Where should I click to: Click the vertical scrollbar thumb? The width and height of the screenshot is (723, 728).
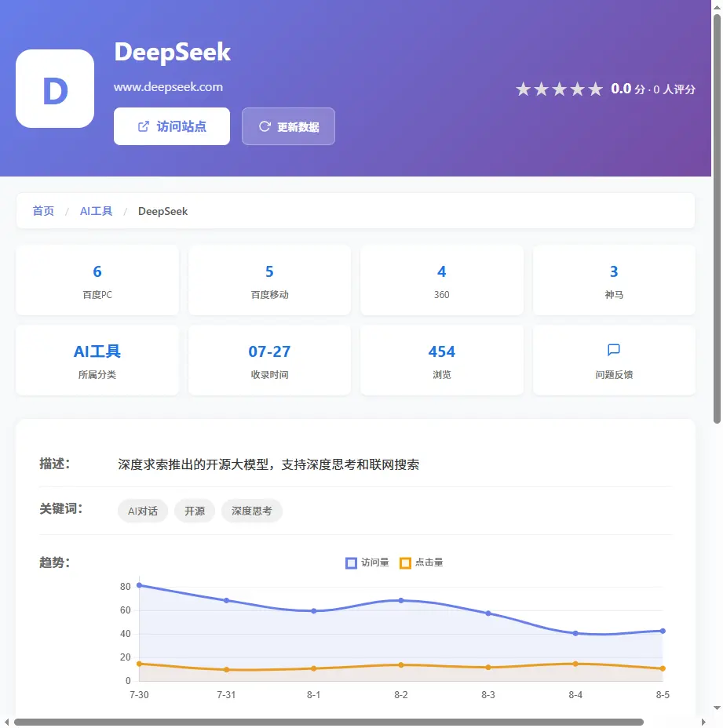[717, 218]
